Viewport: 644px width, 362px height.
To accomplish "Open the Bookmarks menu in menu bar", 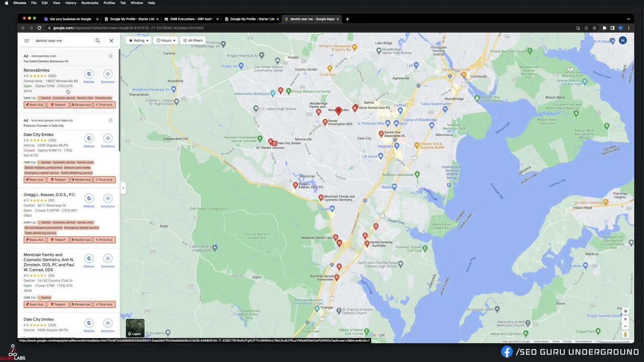I will coord(90,3).
